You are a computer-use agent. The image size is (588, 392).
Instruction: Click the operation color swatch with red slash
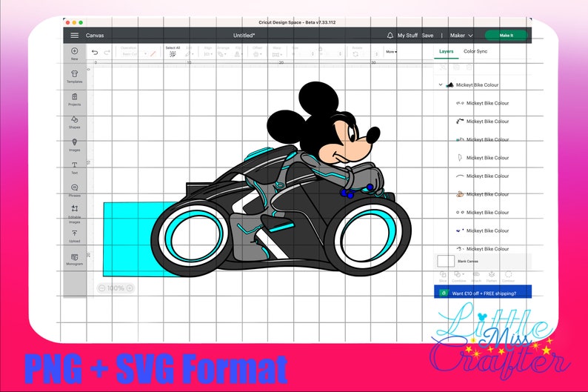click(153, 54)
